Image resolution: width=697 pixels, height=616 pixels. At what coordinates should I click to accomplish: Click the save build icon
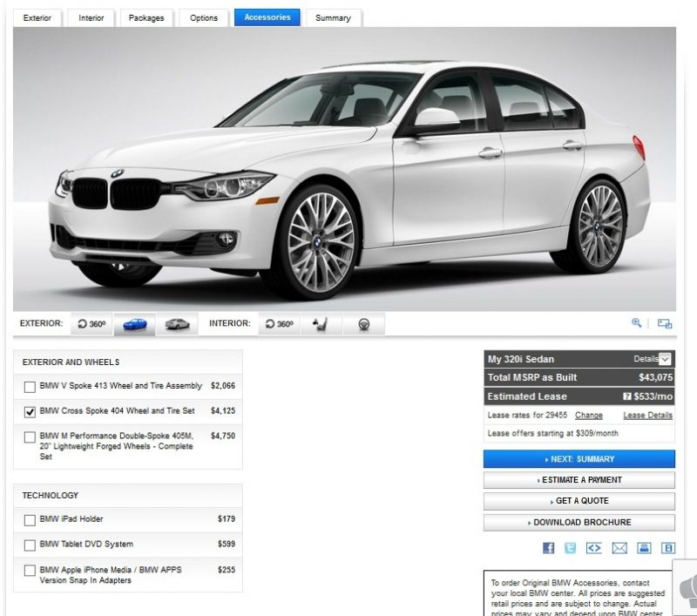(668, 548)
